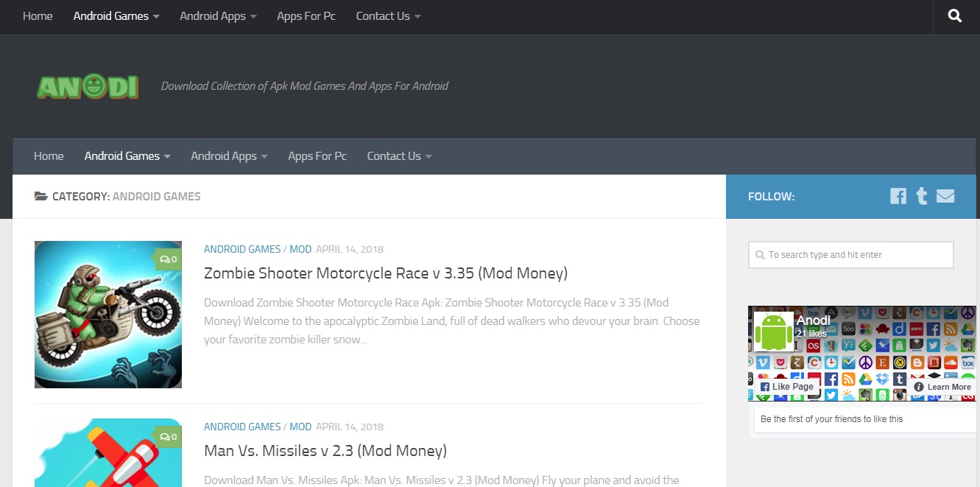Click the Anodl Android avatar in Facebook widget
980x487 pixels.
pos(773,332)
